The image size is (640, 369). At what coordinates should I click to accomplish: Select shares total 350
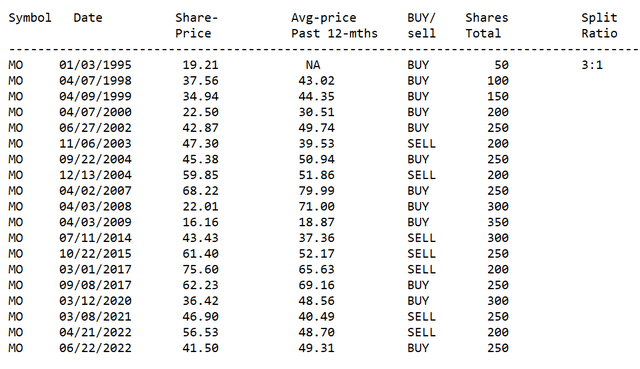498,222
